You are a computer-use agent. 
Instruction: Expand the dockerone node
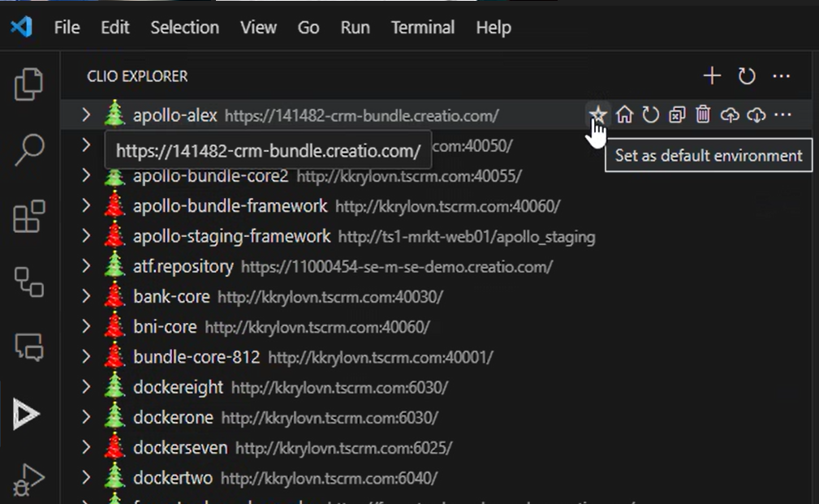86,418
